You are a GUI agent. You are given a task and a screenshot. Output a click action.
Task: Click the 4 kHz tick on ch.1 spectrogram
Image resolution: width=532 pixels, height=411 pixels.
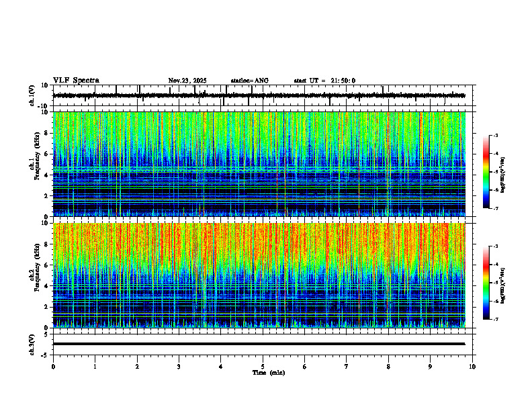47,175
